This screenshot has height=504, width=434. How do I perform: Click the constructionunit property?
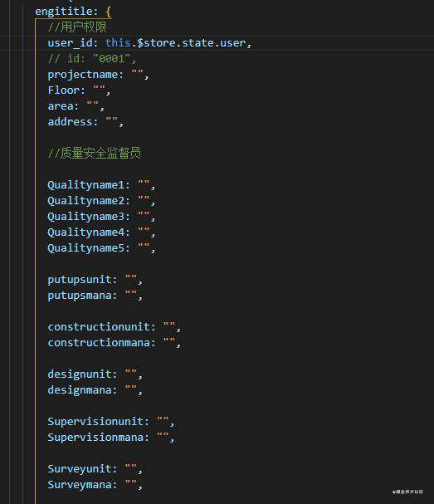[x=99, y=327]
